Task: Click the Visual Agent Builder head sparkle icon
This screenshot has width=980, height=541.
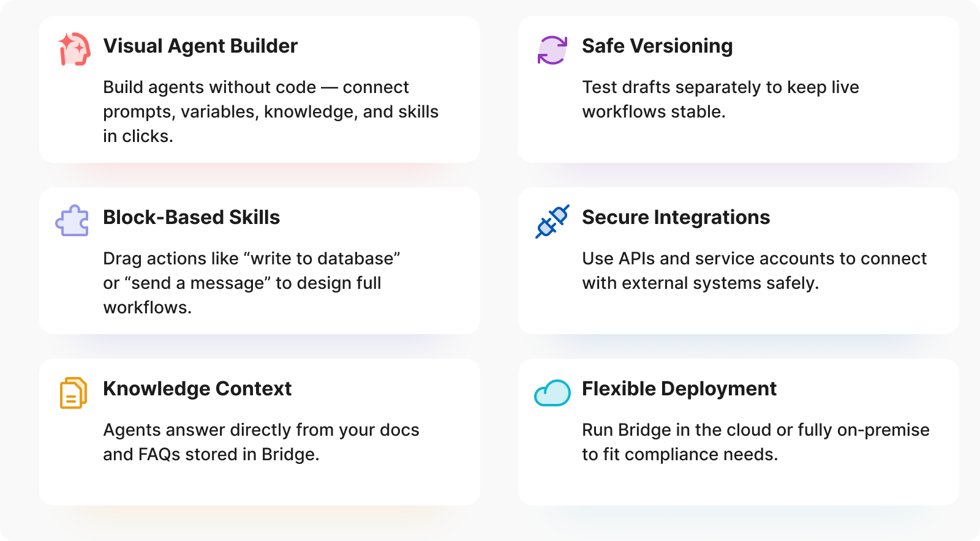Action: point(74,48)
